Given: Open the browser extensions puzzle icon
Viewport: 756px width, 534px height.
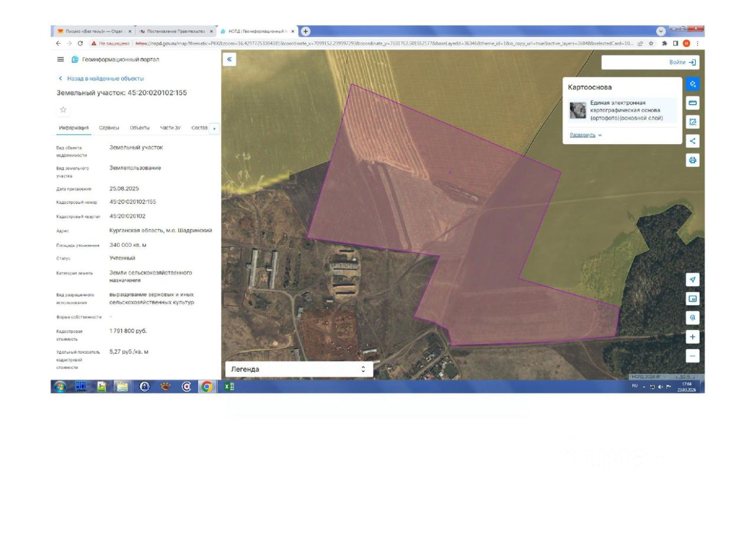Looking at the screenshot, I should (664, 43).
